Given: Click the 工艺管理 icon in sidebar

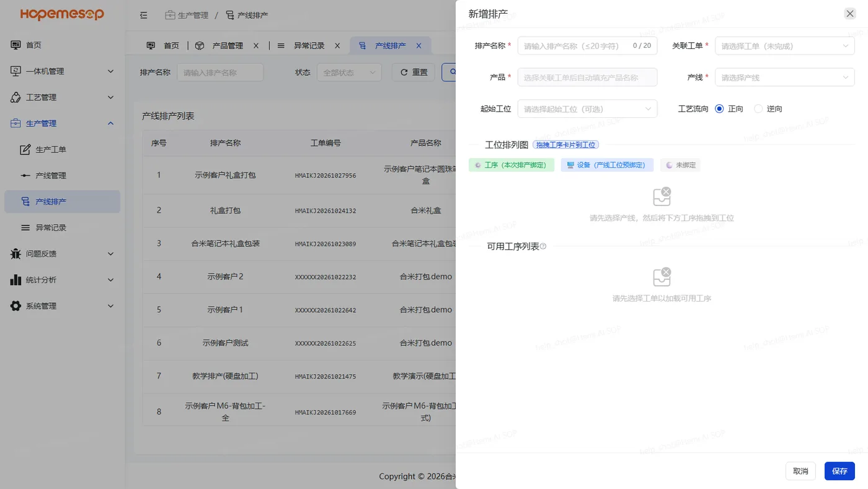Looking at the screenshot, I should (x=16, y=97).
